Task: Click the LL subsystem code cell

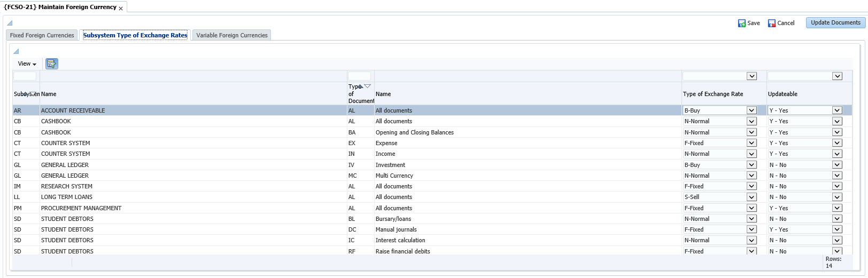Action: (x=26, y=197)
